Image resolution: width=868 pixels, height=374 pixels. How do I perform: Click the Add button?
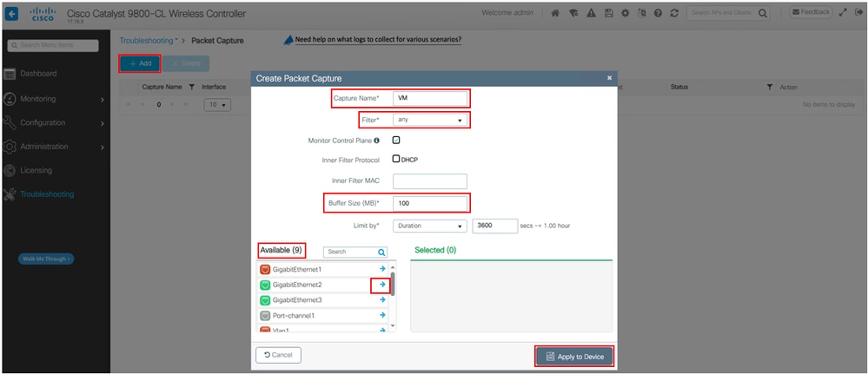(x=140, y=63)
